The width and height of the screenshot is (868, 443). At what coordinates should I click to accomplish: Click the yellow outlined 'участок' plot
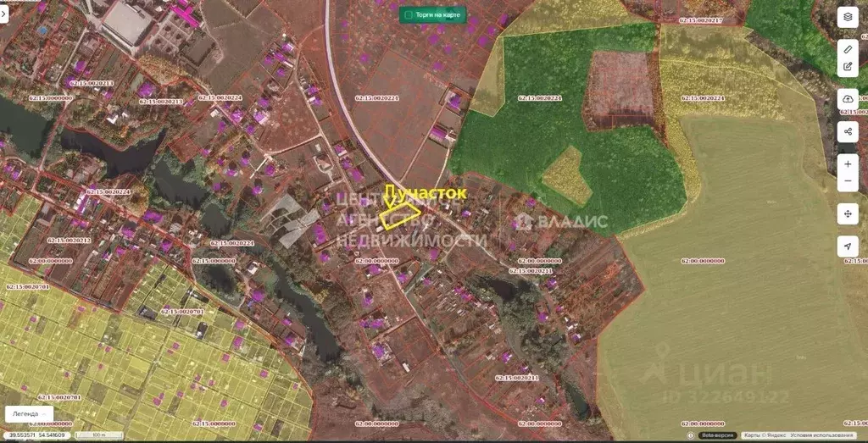(399, 219)
